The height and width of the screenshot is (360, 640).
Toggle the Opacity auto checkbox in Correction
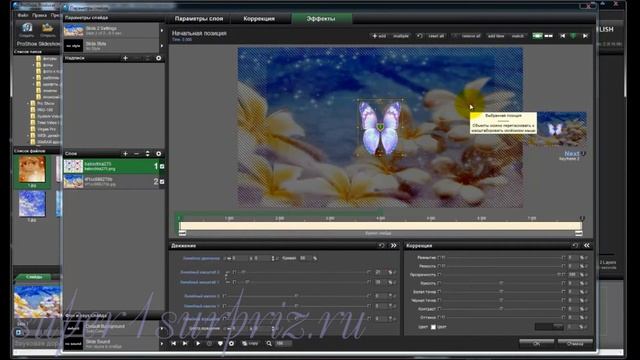439,275
